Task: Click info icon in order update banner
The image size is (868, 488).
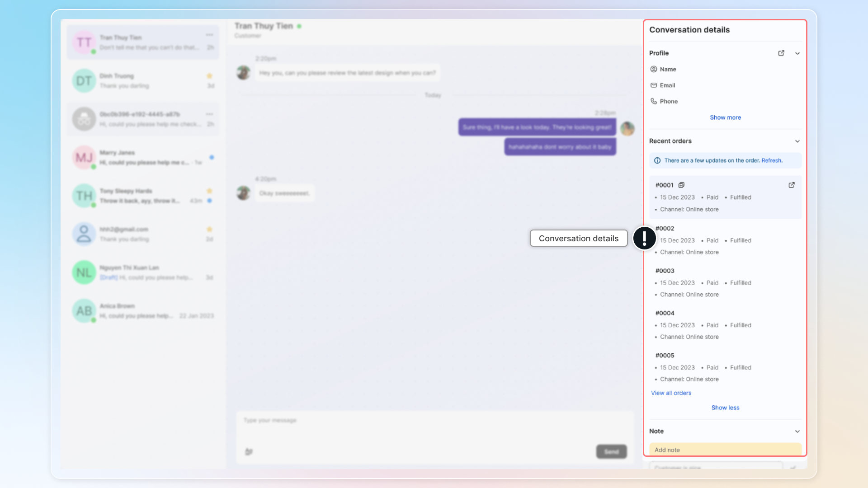Action: pos(657,160)
